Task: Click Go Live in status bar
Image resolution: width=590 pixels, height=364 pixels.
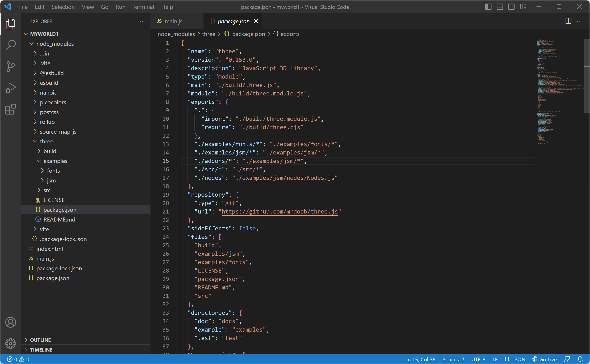Action: pyautogui.click(x=545, y=359)
